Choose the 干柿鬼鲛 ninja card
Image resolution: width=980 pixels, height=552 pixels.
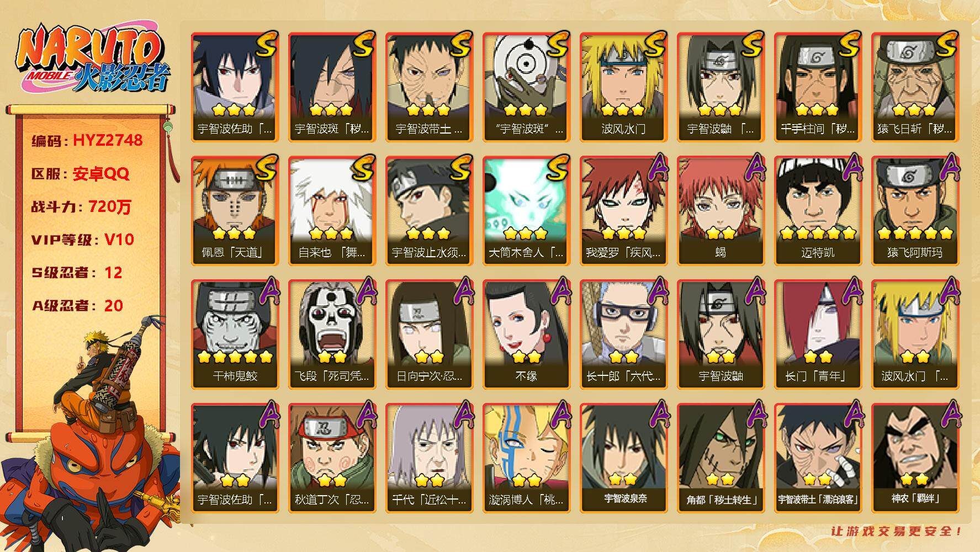[235, 334]
